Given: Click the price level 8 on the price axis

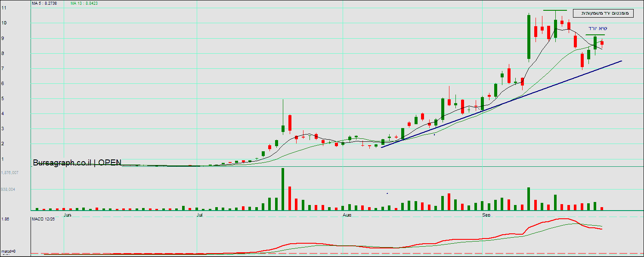Looking at the screenshot, I should pos(3,53).
